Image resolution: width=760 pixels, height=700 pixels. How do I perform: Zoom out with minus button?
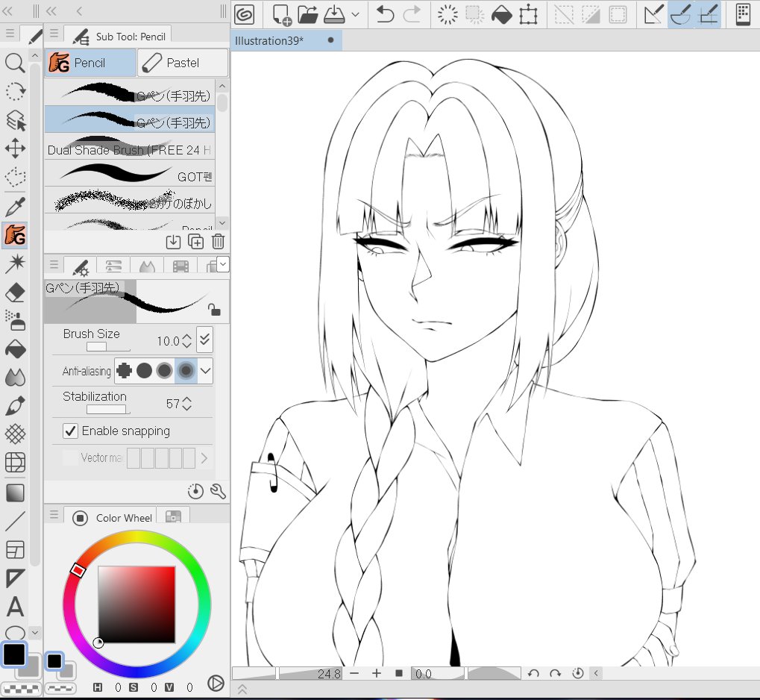(x=354, y=673)
